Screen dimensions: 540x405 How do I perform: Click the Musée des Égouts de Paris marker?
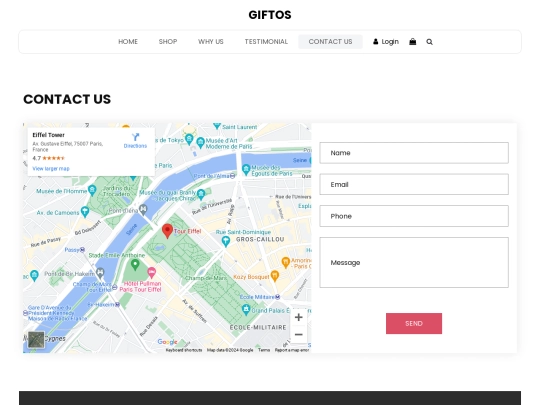pos(246,169)
